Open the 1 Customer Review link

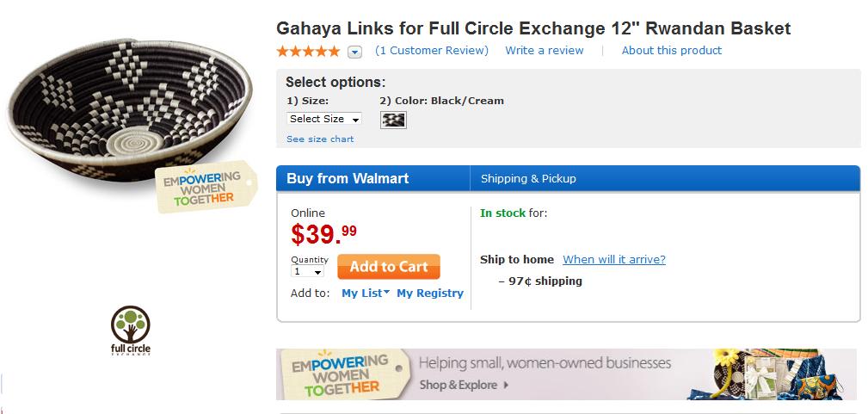point(432,51)
